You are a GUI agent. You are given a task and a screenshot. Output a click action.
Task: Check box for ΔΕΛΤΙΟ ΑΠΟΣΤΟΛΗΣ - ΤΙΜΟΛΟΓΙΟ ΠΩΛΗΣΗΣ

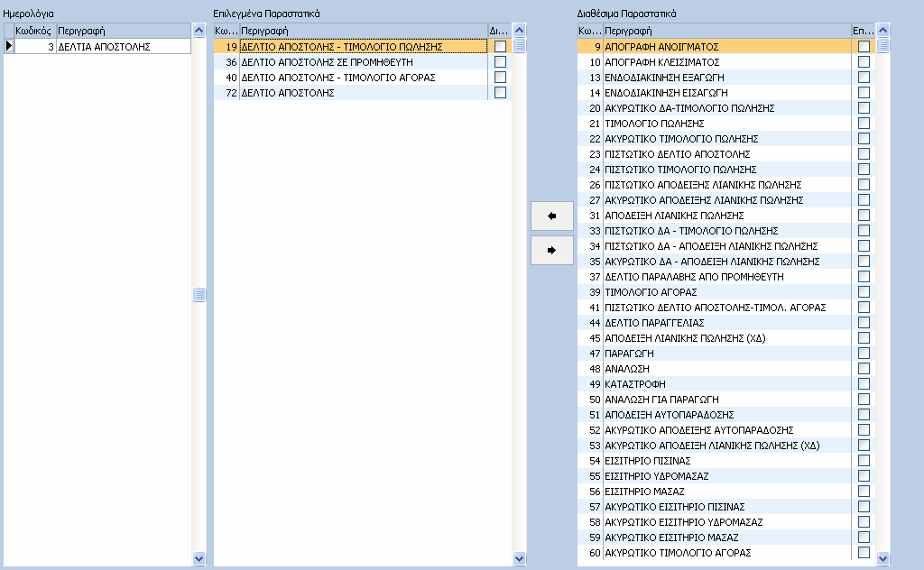click(500, 46)
